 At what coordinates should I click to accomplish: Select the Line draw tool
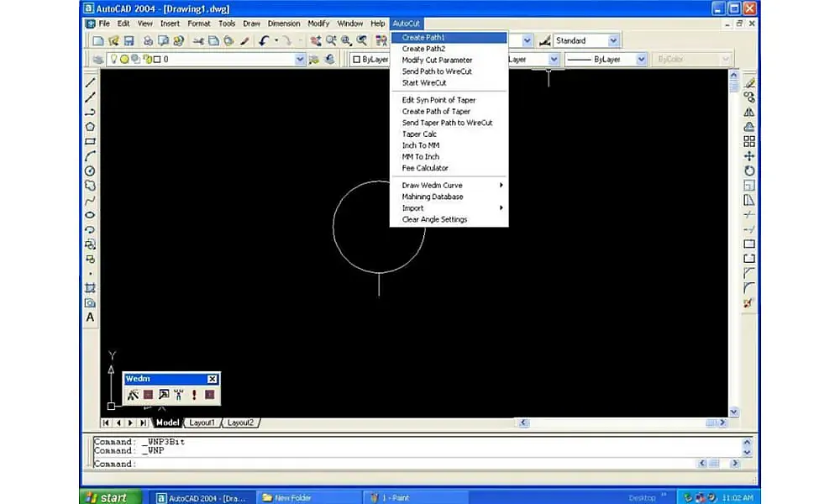(90, 82)
